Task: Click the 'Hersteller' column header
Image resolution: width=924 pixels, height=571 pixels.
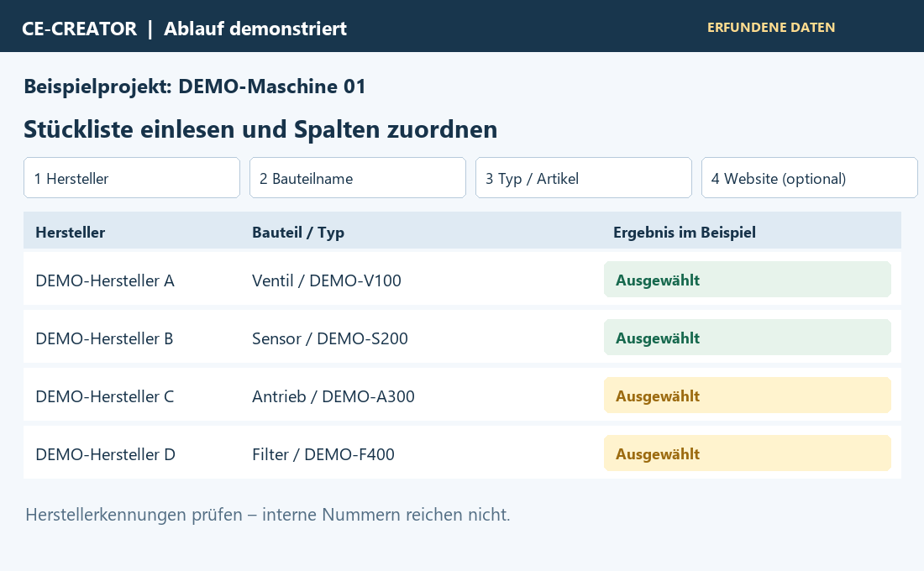Action: 70,232
